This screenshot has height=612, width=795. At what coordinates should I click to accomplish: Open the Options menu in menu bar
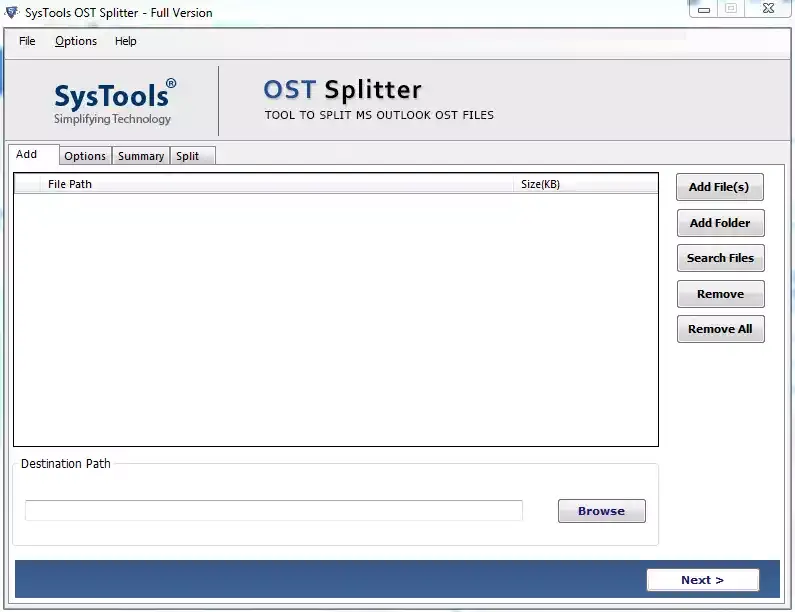point(76,41)
